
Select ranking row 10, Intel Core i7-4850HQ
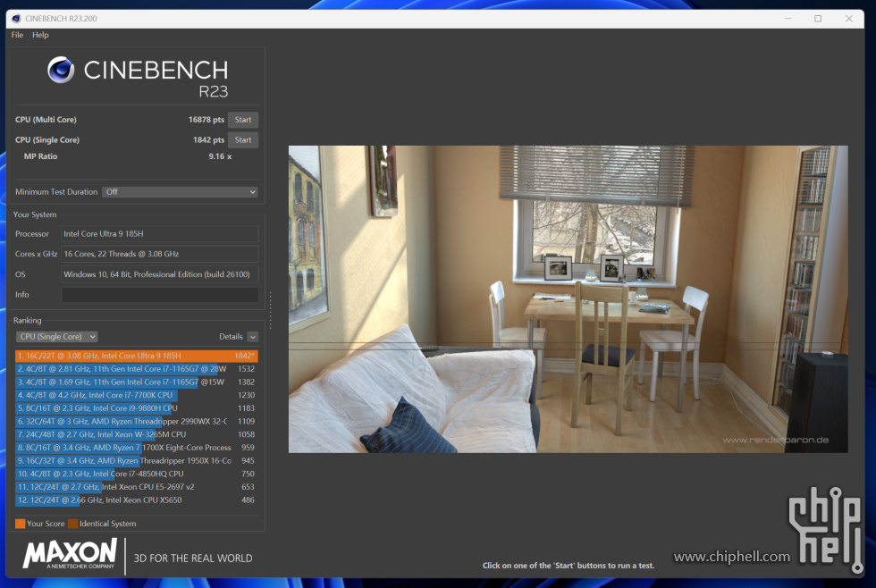tap(136, 475)
